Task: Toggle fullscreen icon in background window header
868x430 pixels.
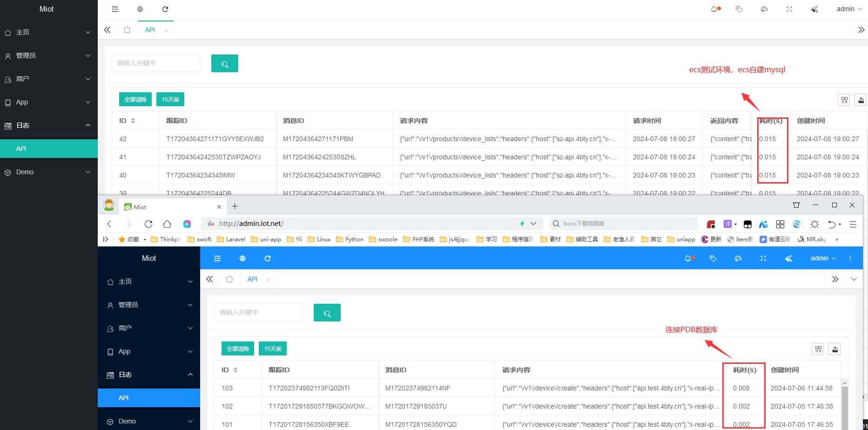Action: (x=789, y=9)
